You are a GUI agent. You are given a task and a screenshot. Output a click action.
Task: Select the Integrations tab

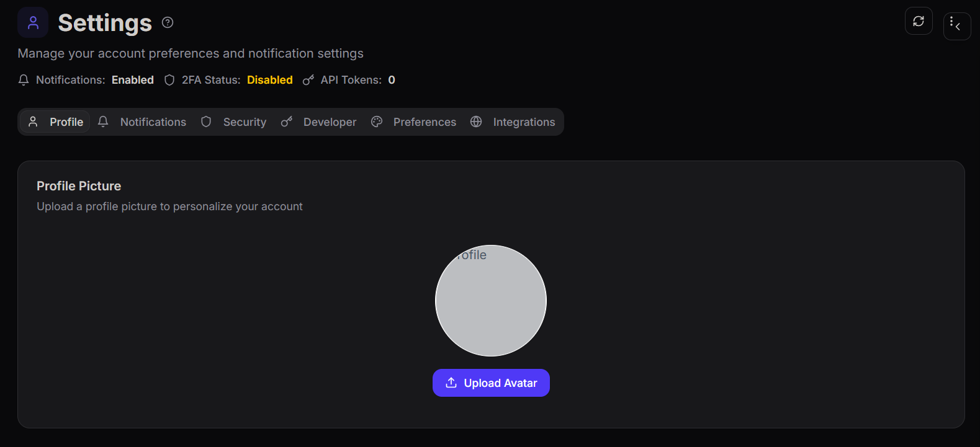pos(524,122)
